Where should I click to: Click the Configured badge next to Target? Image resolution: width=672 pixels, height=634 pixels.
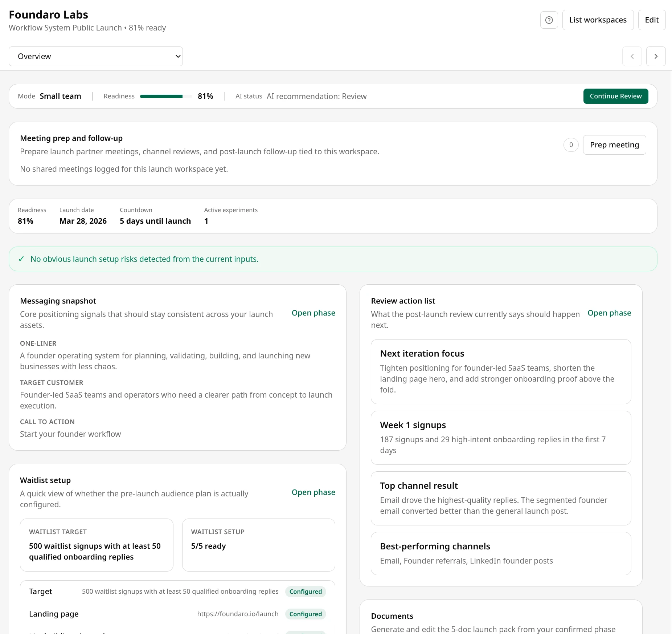click(x=306, y=591)
